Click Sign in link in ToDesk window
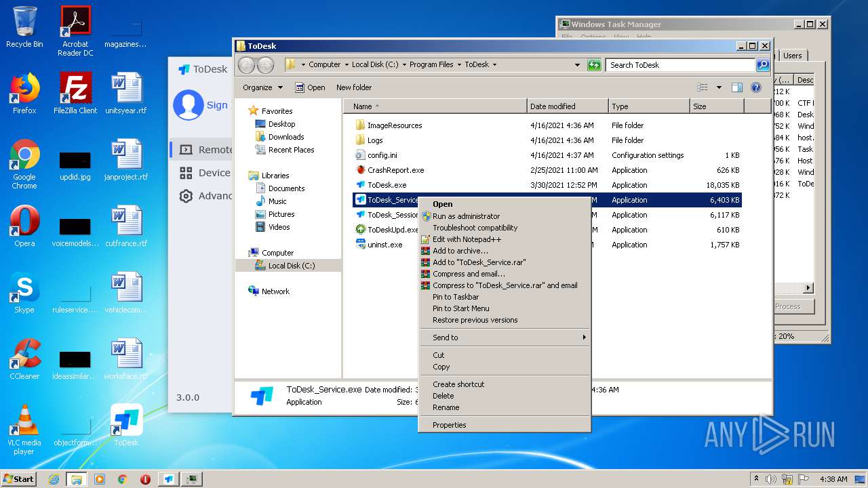This screenshot has width=868, height=488. [x=218, y=105]
